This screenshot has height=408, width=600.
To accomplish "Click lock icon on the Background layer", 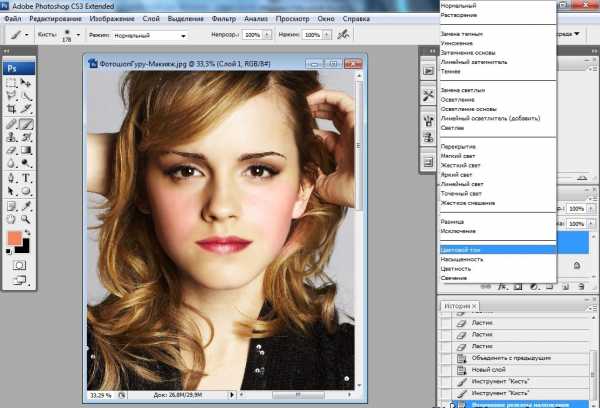I will [x=577, y=265].
